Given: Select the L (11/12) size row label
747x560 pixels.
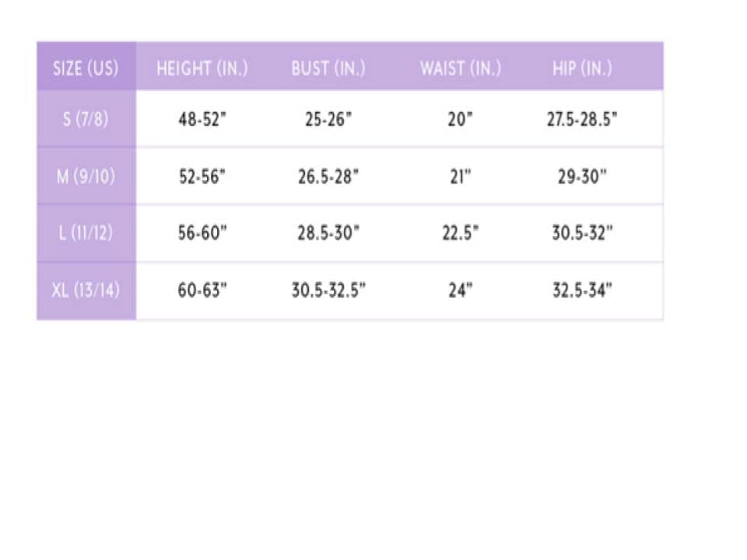Looking at the screenshot, I should (86, 233).
